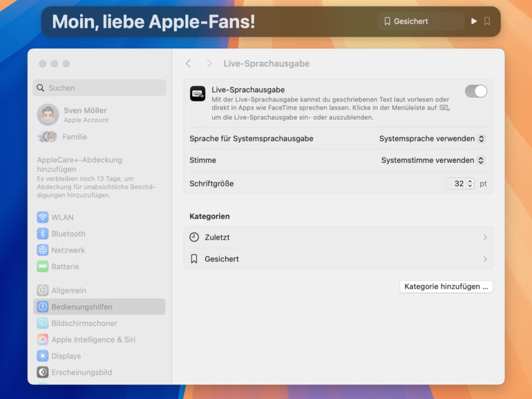Expand Gesichert row via its chevron
This screenshot has width=532, height=399.
[485, 259]
